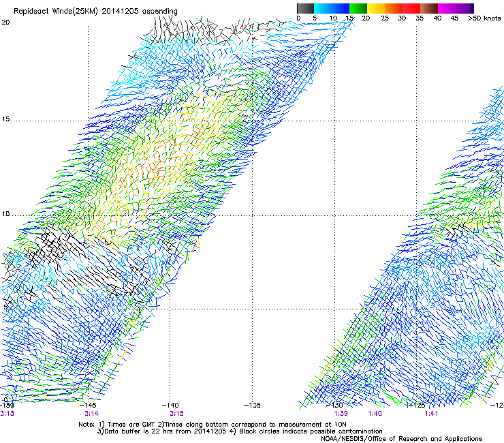Image resolution: width=504 pixels, height=443 pixels.
Task: Select the gray 0–5 knots legend segment
Action: (305, 8)
